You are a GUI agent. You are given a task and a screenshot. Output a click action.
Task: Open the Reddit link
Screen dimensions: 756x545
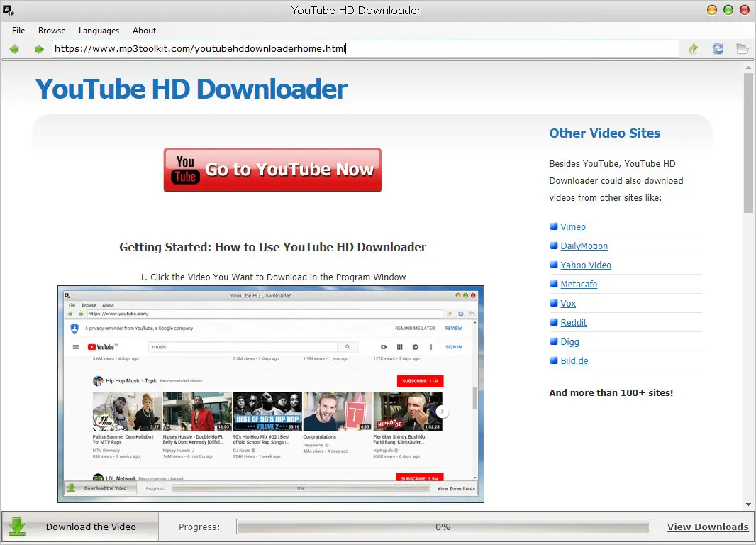tap(573, 323)
